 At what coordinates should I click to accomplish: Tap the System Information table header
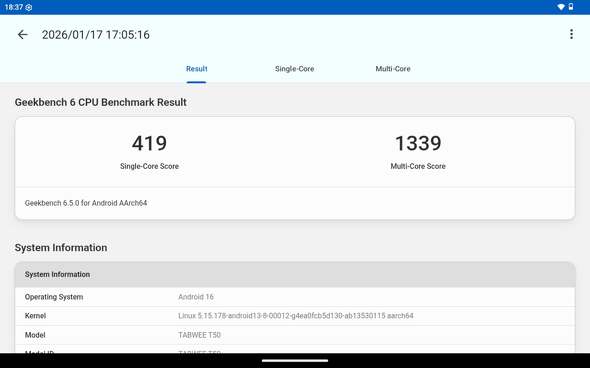pyautogui.click(x=295, y=275)
